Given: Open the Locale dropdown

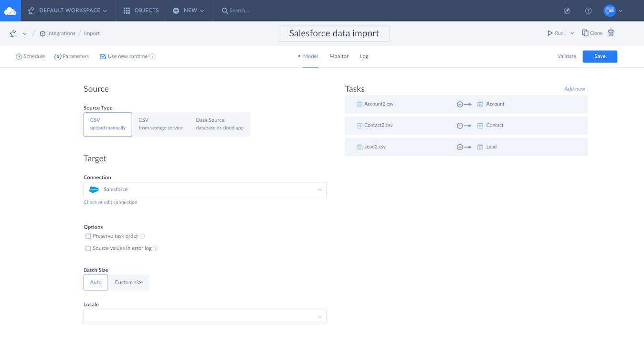Looking at the screenshot, I should coord(205,317).
